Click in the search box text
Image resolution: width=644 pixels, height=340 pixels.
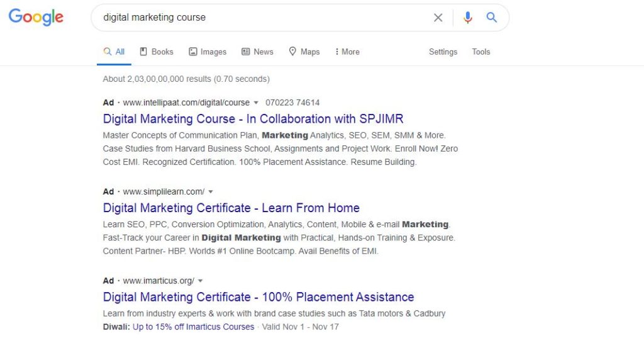pos(155,17)
